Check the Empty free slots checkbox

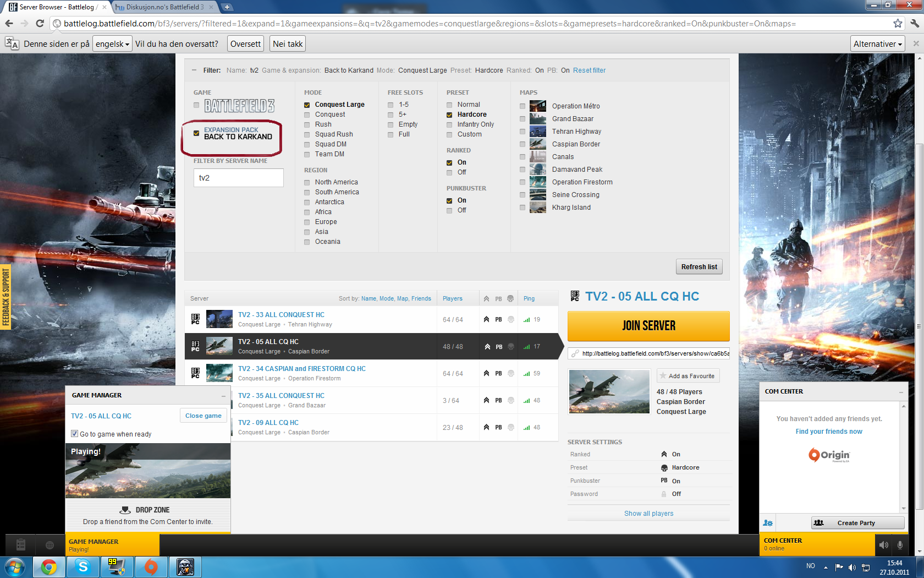tap(391, 124)
